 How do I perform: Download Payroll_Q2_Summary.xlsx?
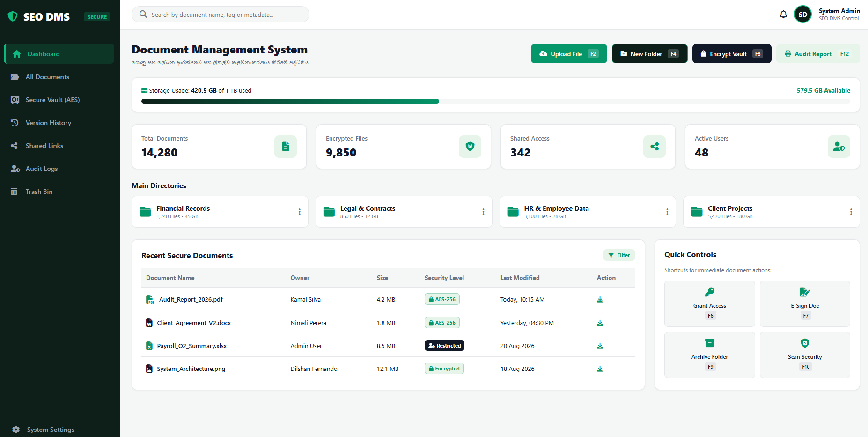pos(600,346)
